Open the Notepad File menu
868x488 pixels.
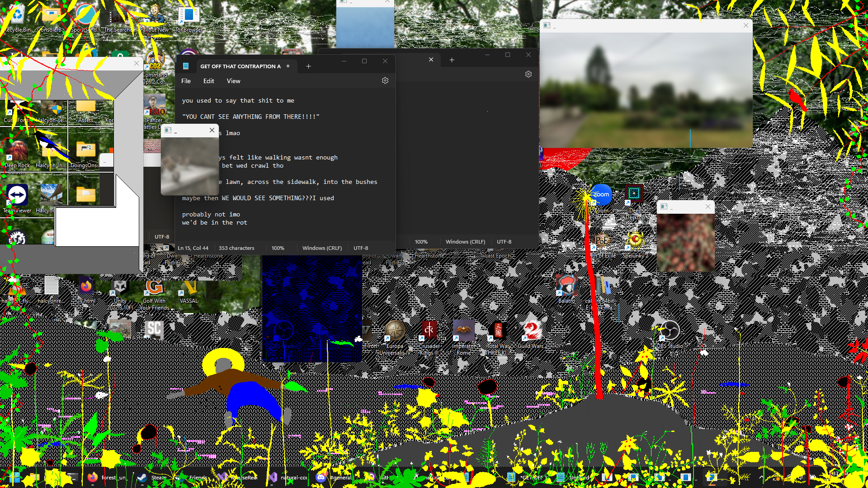186,81
